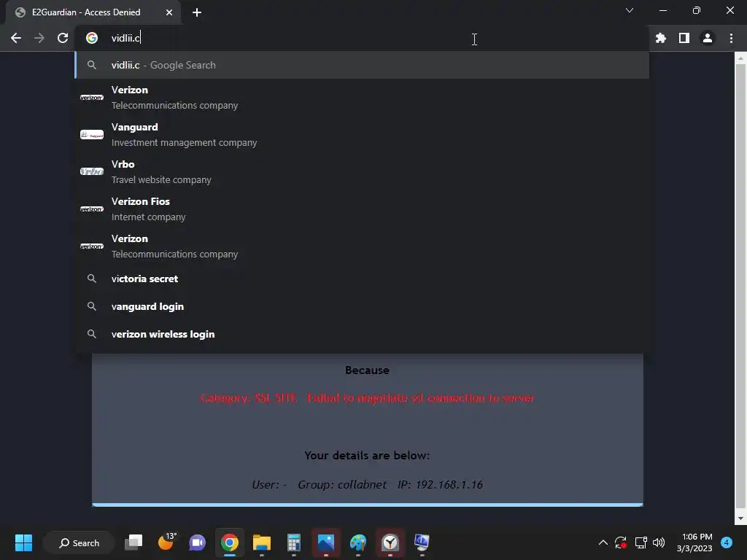Screen dimensions: 747x560
Task: Switch to Google Chrome on taskbar
Action: (x=230, y=542)
